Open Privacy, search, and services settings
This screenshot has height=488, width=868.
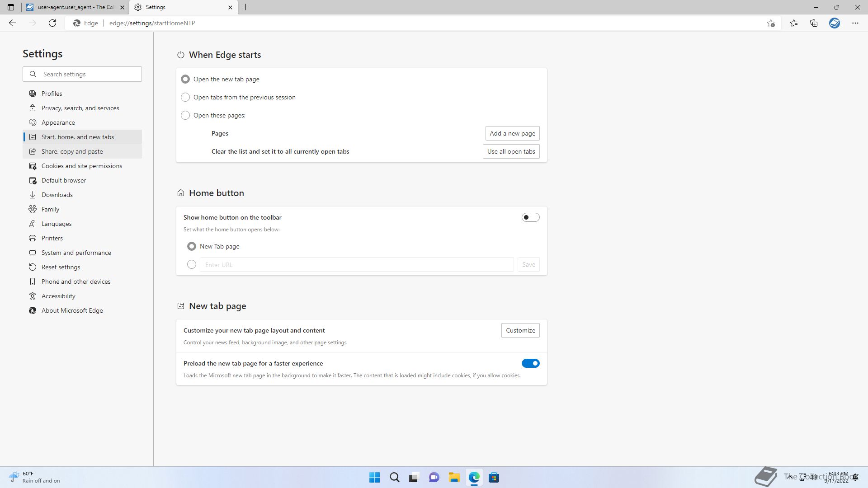pyautogui.click(x=80, y=108)
